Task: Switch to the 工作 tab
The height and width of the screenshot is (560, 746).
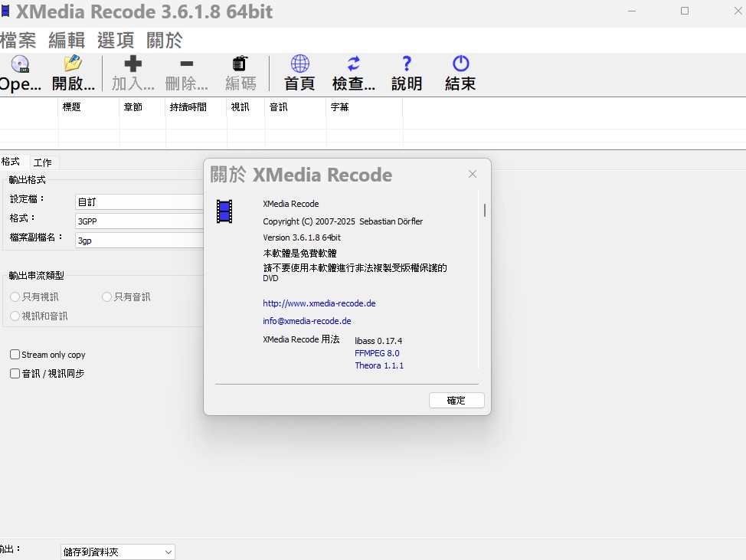Action: coord(43,162)
